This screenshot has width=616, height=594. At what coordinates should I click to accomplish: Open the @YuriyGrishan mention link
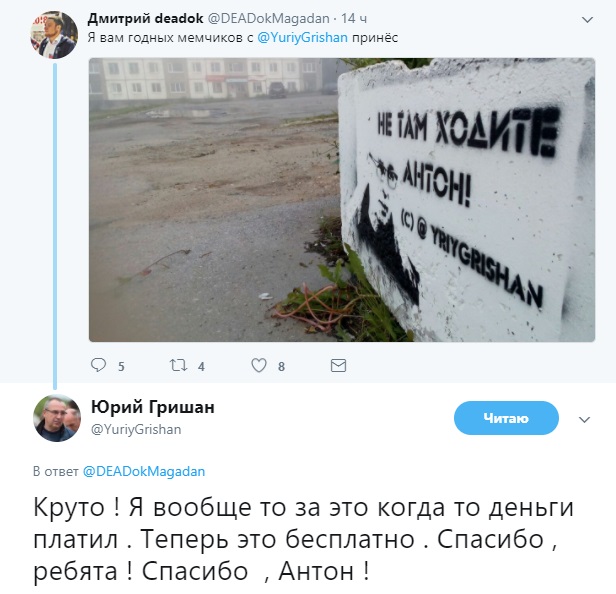pos(302,38)
